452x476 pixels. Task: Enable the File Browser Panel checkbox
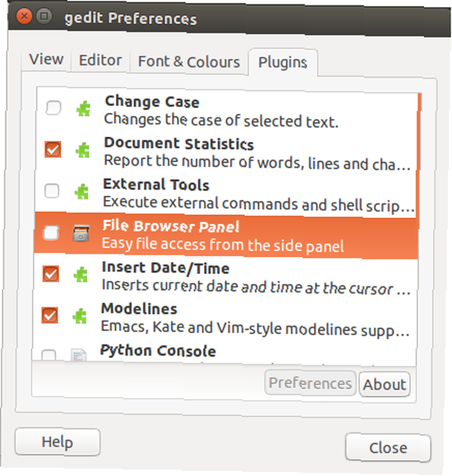pos(51,233)
